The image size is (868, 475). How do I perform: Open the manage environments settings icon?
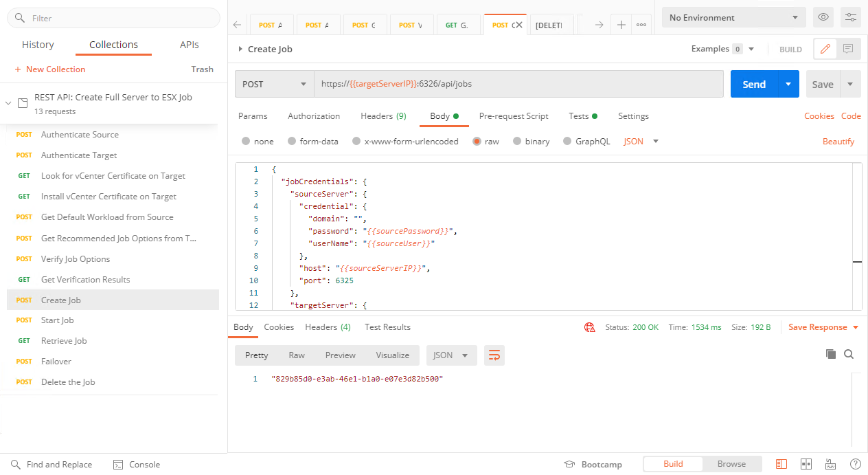[851, 18]
